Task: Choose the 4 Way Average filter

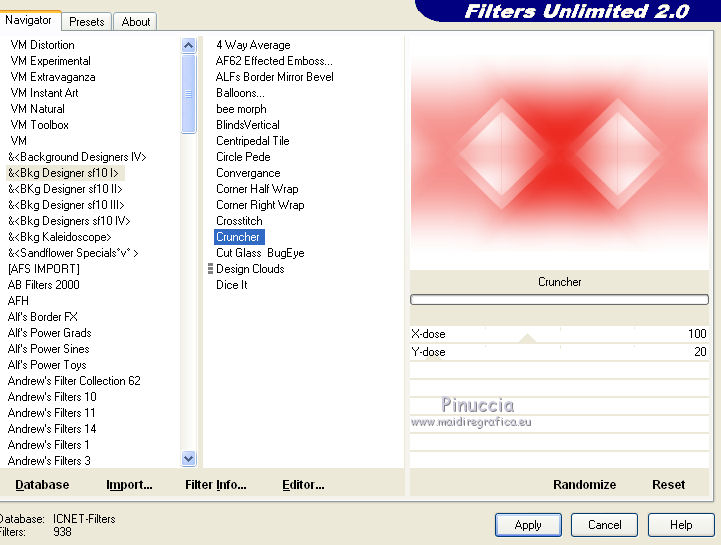Action: coord(253,45)
